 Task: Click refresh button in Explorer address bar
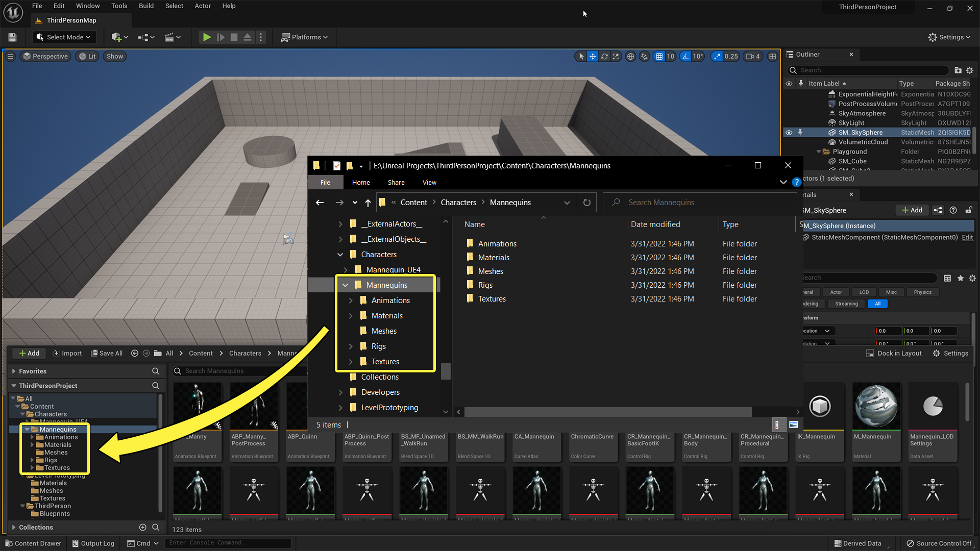tap(587, 203)
